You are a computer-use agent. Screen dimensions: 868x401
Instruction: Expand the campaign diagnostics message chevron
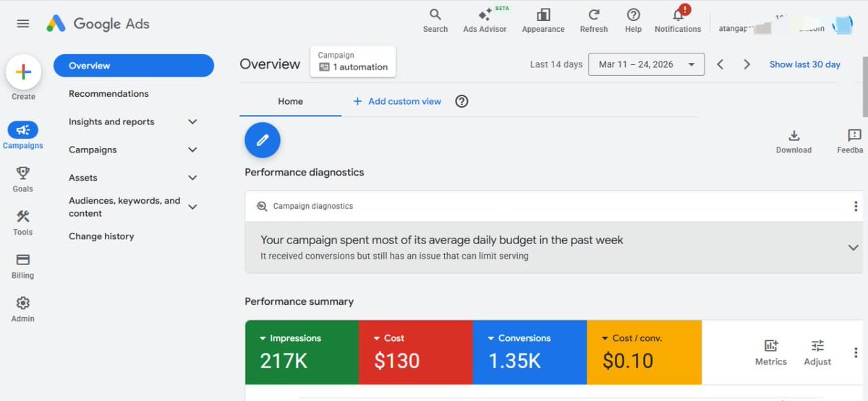click(854, 247)
